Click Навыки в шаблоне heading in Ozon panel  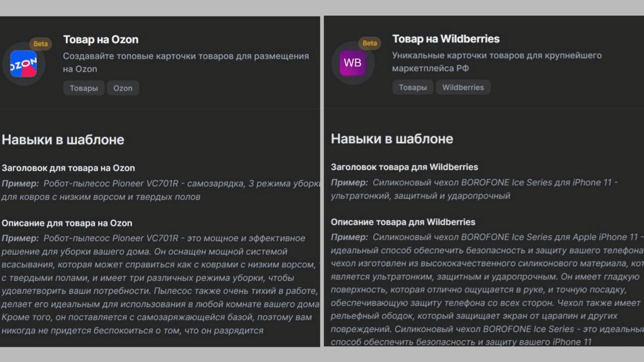(x=63, y=139)
